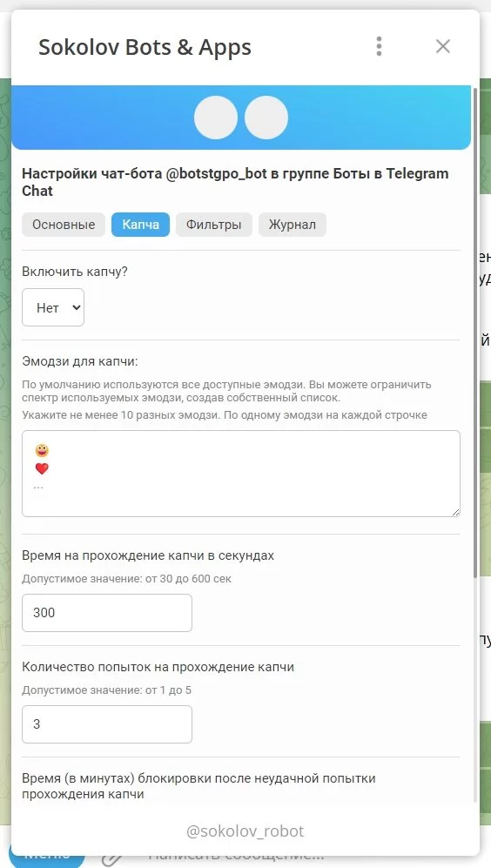Click the blue gradient header banner

coord(241,118)
